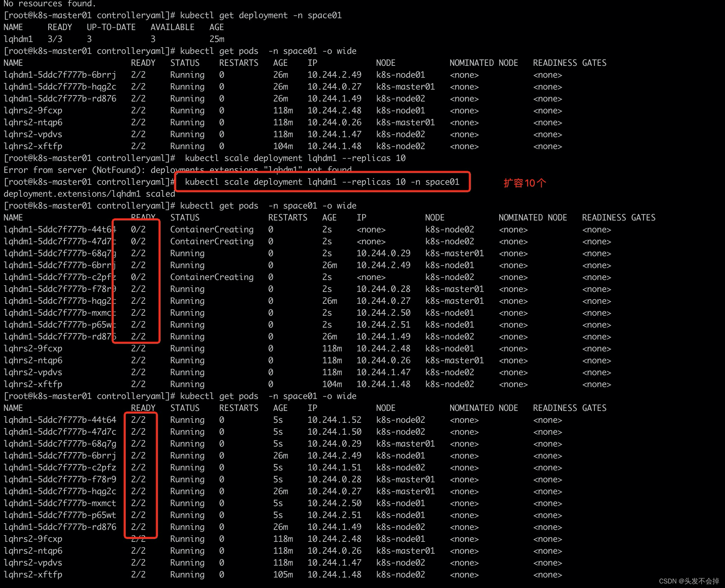Click pod name lqhdm1-5ddc7f777b-44t64 in the last table
Screen dimensions: 725x588
[60, 420]
